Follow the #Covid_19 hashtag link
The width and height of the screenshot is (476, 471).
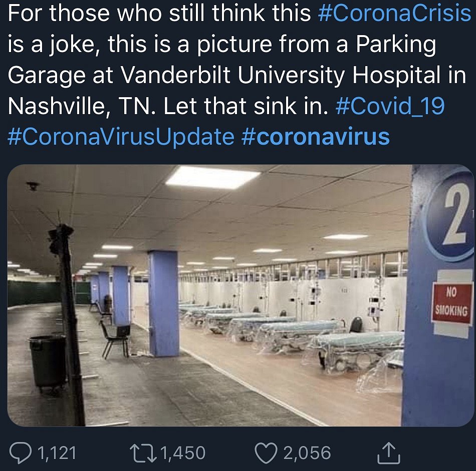click(389, 106)
